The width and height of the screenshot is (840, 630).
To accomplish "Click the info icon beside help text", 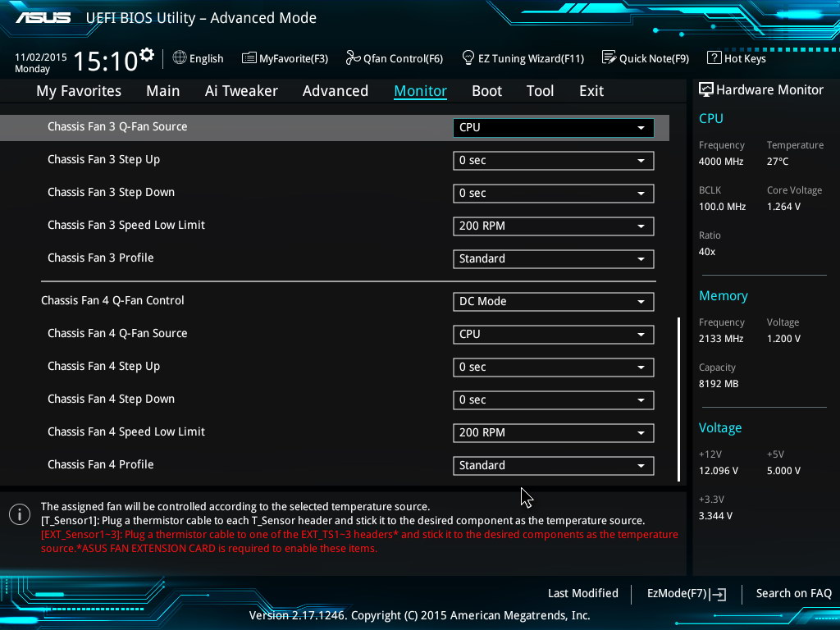I will [x=20, y=514].
